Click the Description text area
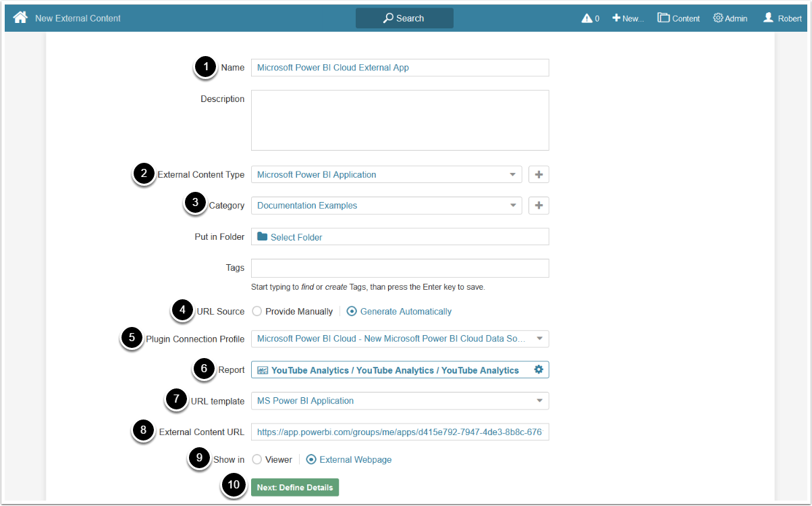 coord(400,120)
